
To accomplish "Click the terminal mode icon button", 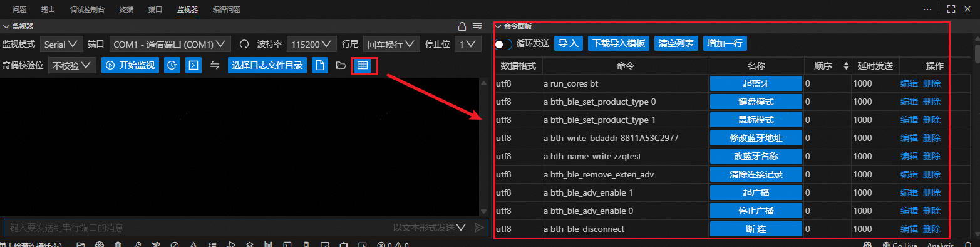I will coord(193,65).
